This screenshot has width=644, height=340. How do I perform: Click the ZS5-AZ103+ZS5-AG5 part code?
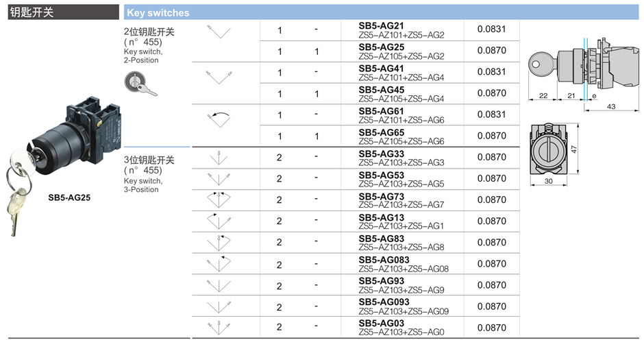point(401,184)
